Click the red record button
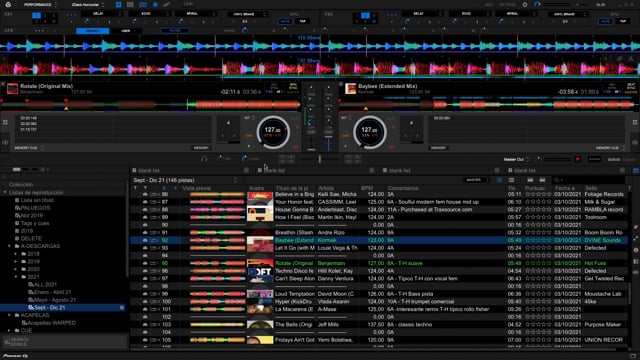The width and height of the screenshot is (640, 360). point(578,159)
